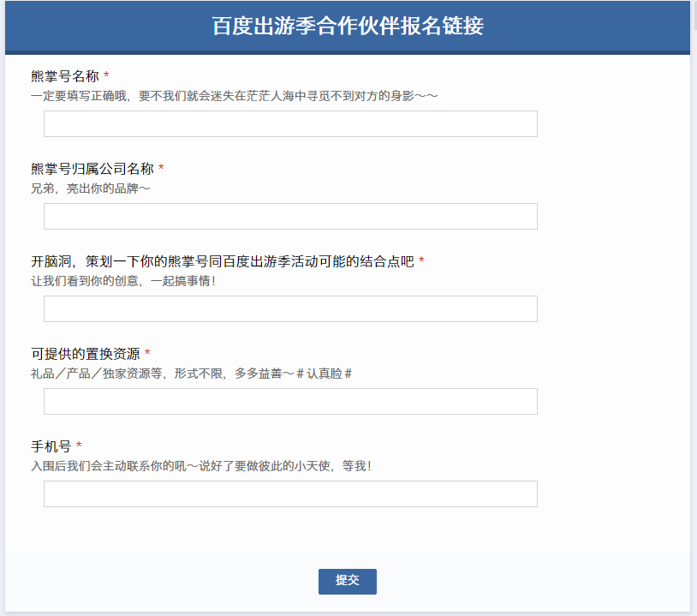697x616 pixels.
Task: Select the 开脑洞 creative idea input field
Action: (x=290, y=308)
